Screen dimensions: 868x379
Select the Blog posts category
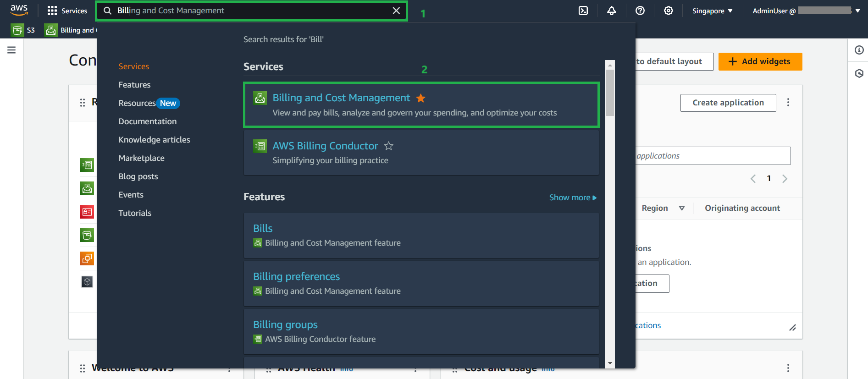click(x=138, y=176)
